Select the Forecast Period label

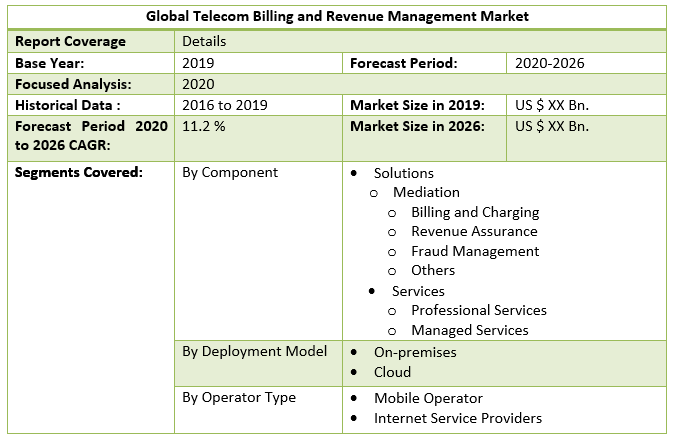404,63
